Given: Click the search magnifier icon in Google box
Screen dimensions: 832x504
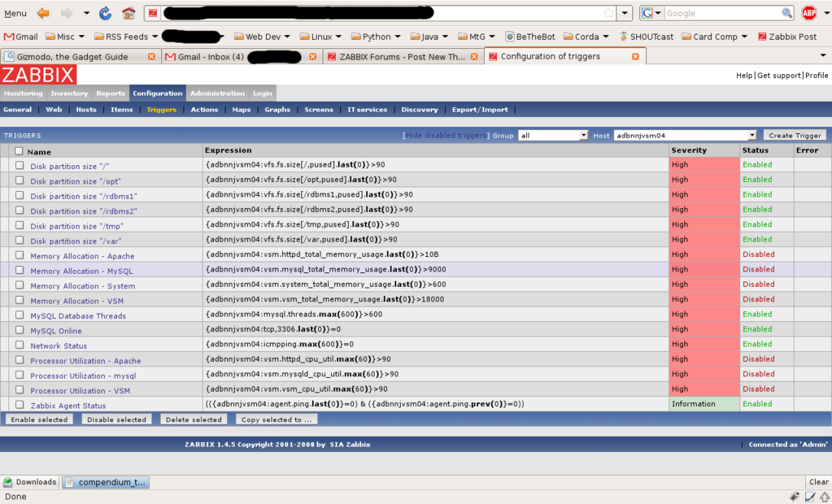Looking at the screenshot, I should pyautogui.click(x=786, y=13).
